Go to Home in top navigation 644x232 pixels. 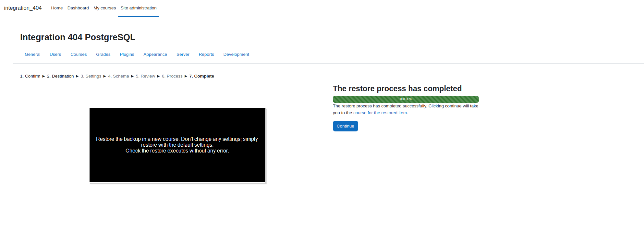(x=57, y=8)
